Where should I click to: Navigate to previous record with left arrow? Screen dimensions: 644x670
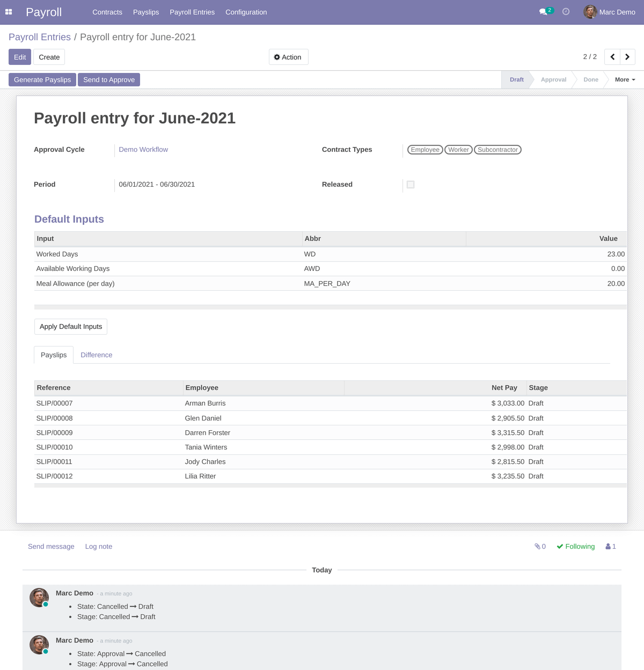(612, 56)
